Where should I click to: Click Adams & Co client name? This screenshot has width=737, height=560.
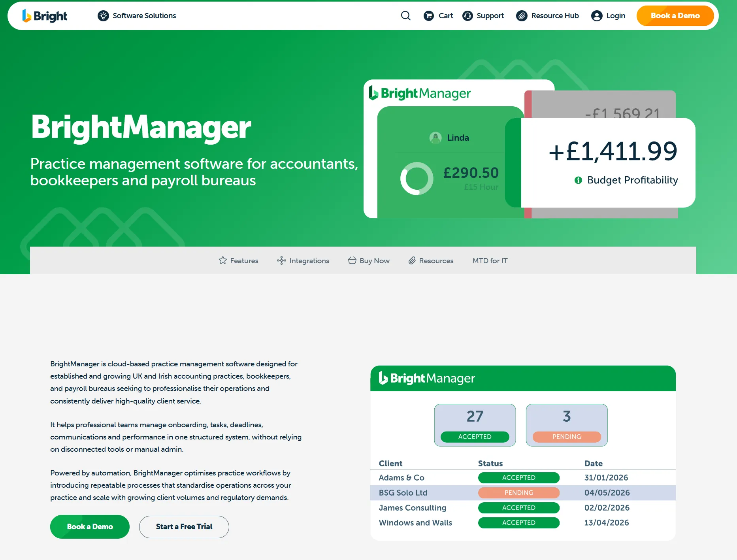pos(401,477)
